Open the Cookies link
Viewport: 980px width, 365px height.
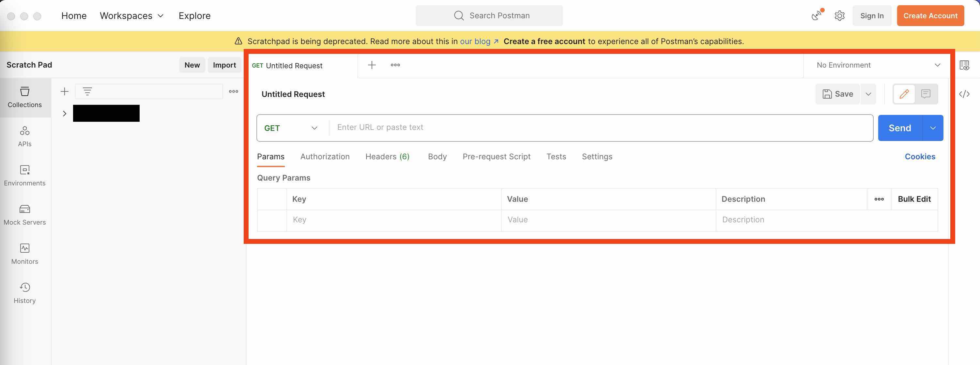point(920,156)
